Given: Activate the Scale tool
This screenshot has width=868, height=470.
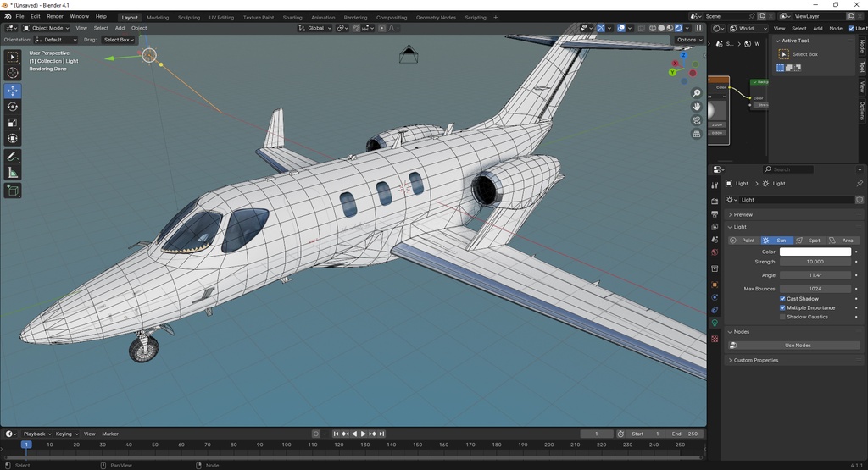Looking at the screenshot, I should [x=13, y=123].
